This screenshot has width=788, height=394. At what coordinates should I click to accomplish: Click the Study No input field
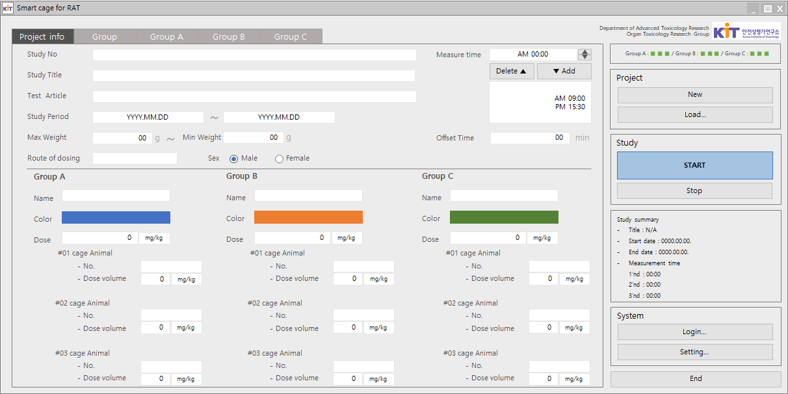tap(254, 55)
